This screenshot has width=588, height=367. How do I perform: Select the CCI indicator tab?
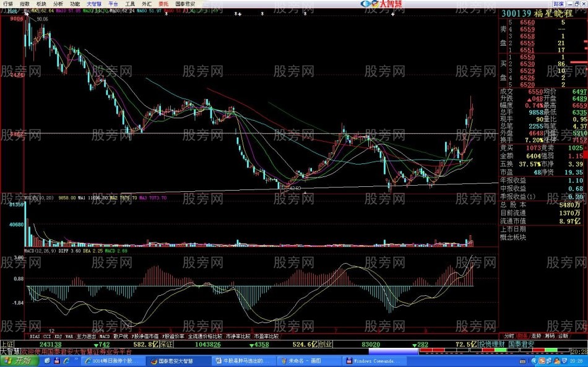click(x=47, y=336)
